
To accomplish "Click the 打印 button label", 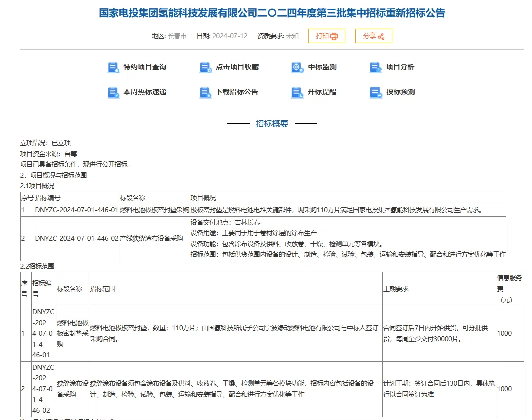I will coord(322,36).
